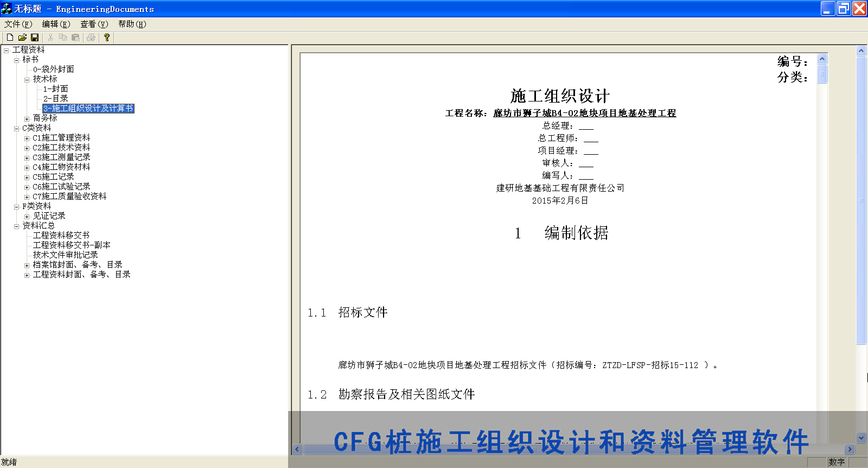Expand the C4施工物资材料 node

point(27,167)
